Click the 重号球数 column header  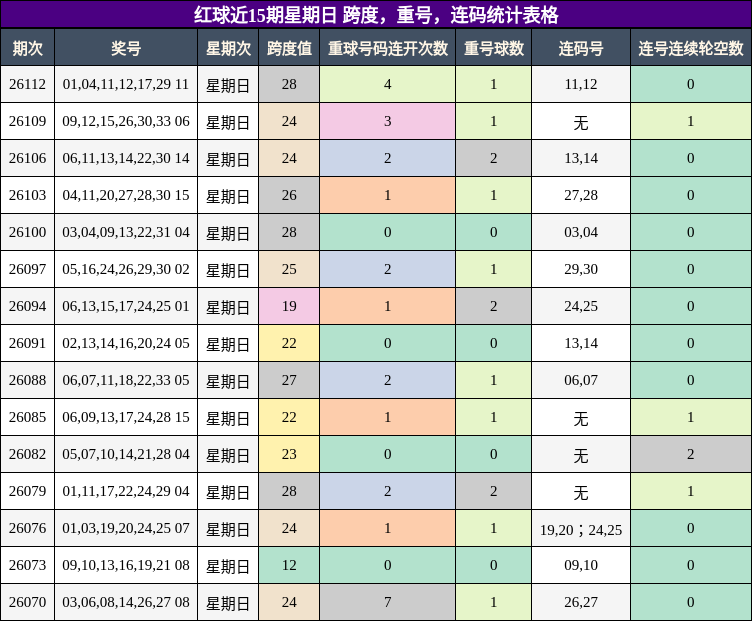tap(494, 48)
